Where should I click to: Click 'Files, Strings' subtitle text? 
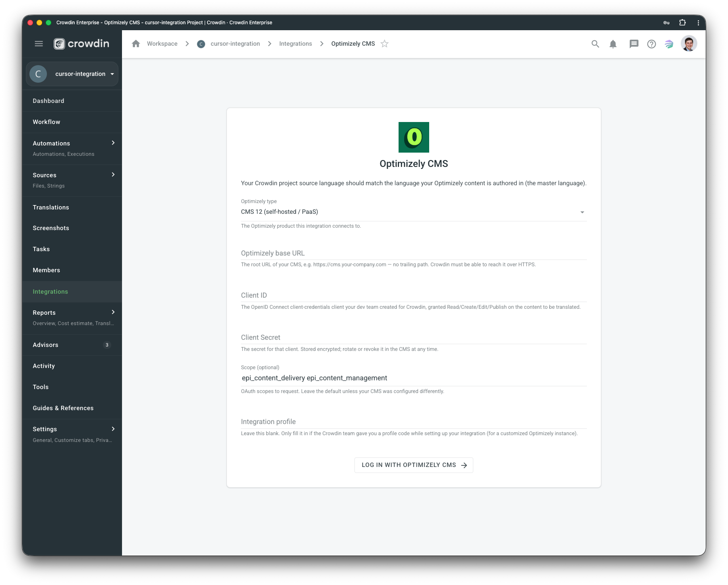[x=48, y=186]
